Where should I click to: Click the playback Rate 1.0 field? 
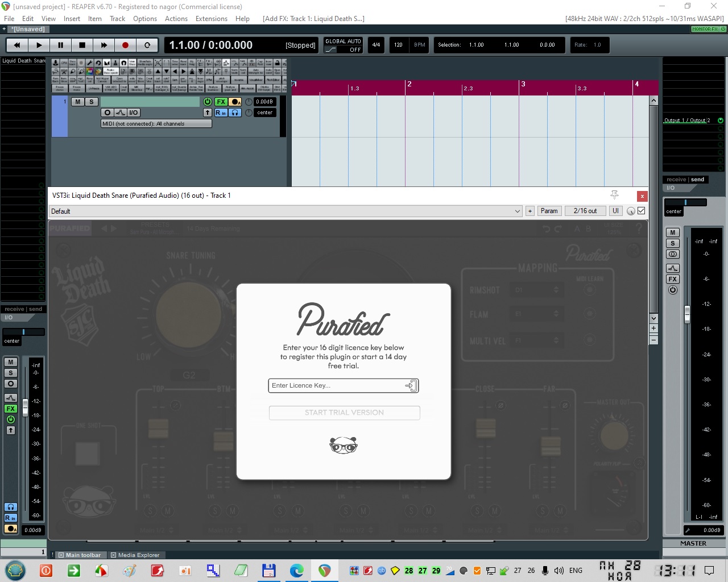tap(590, 45)
